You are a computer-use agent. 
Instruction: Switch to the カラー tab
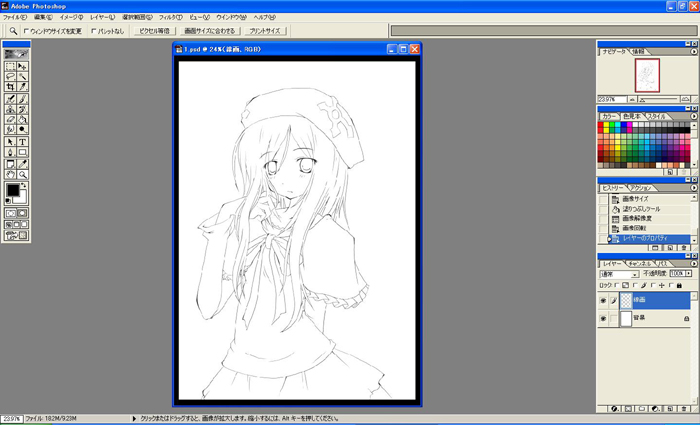[x=608, y=116]
